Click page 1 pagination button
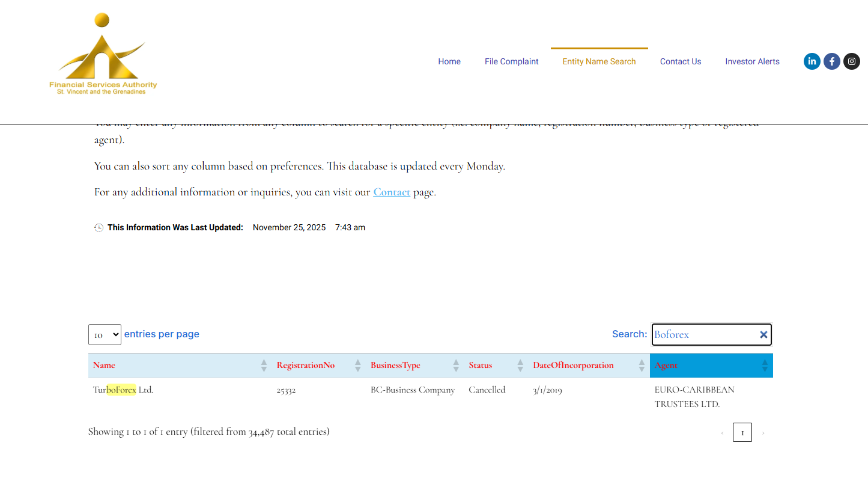Image resolution: width=868 pixels, height=481 pixels. click(742, 432)
